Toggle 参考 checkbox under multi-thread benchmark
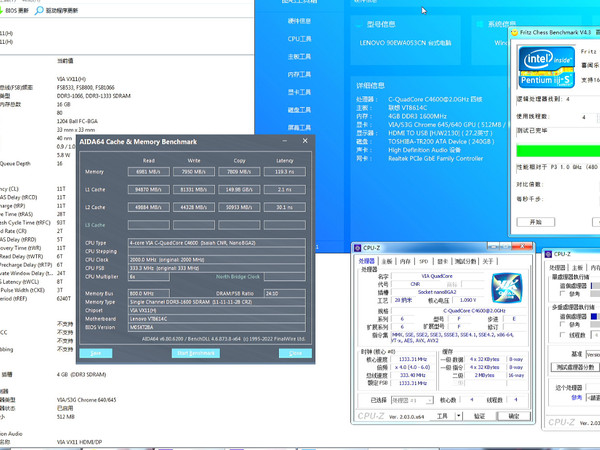Image resolution: width=600 pixels, height=450 pixels. [562, 324]
